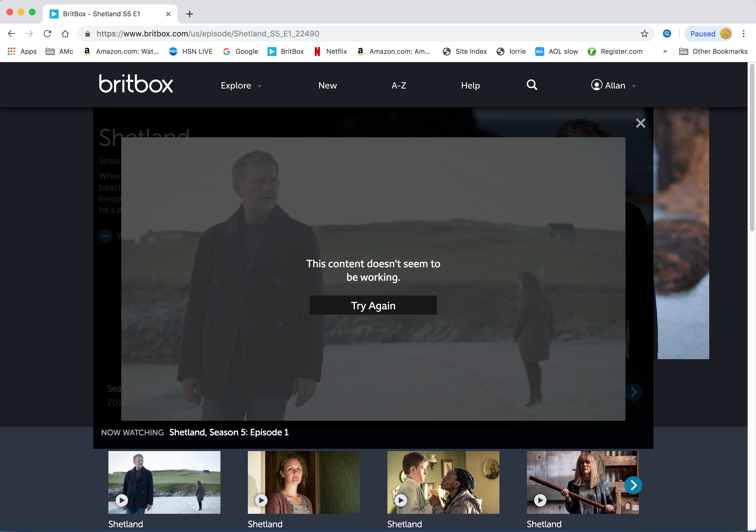756x532 pixels.
Task: Open the Amazon.com: Am... bookmark
Action: [x=394, y=51]
